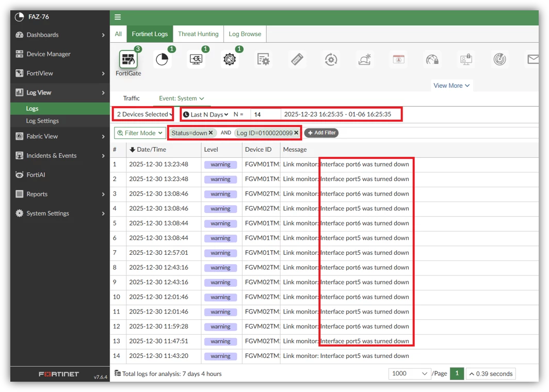Sort by the Date/Time column arrow
Viewport: 549px width, 392px height.
(x=132, y=150)
